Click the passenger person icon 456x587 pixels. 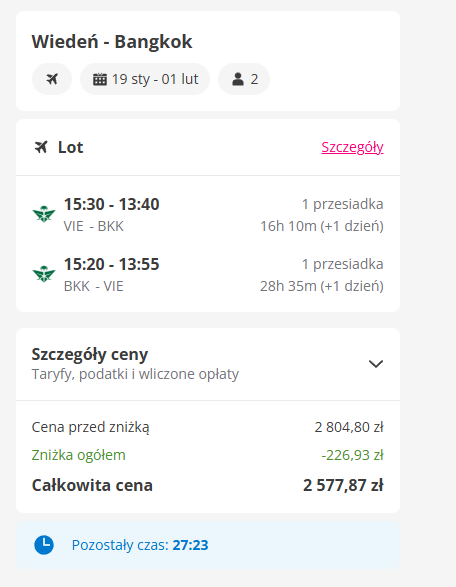[x=238, y=79]
